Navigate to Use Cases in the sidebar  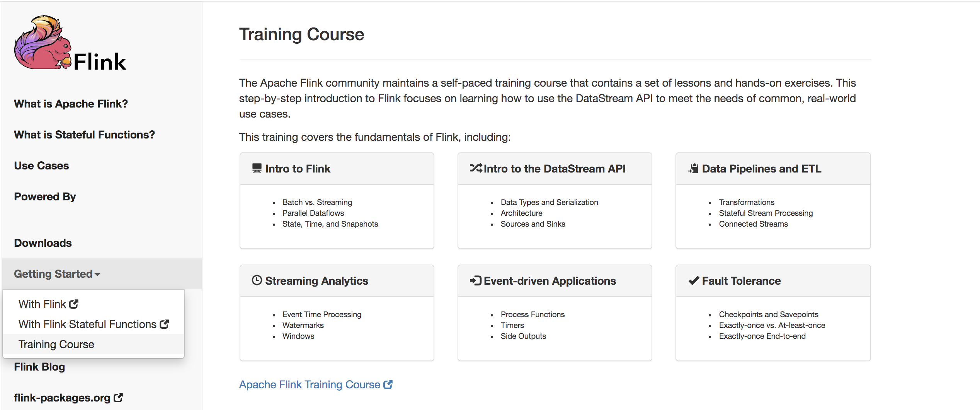pyautogui.click(x=41, y=166)
